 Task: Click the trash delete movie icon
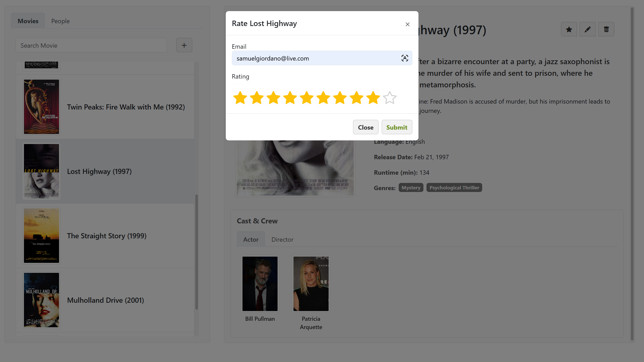coord(606,29)
